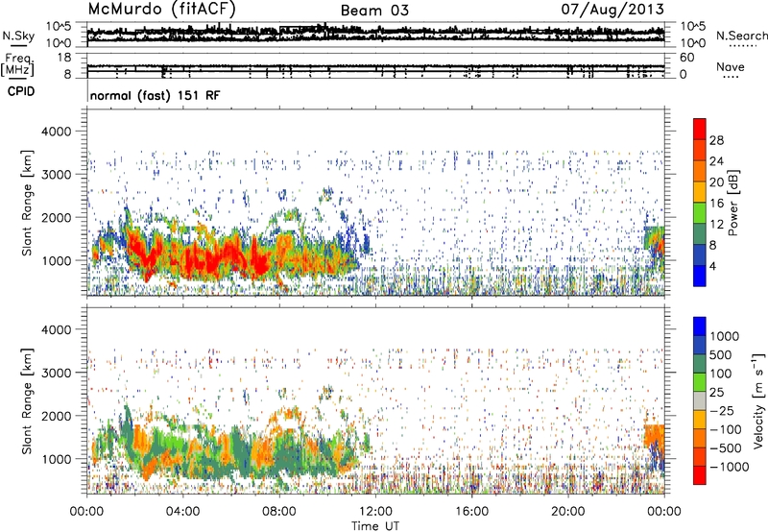Click the 60 tick on the Nave axis
Screen dimensions: 768x532
tap(686, 58)
